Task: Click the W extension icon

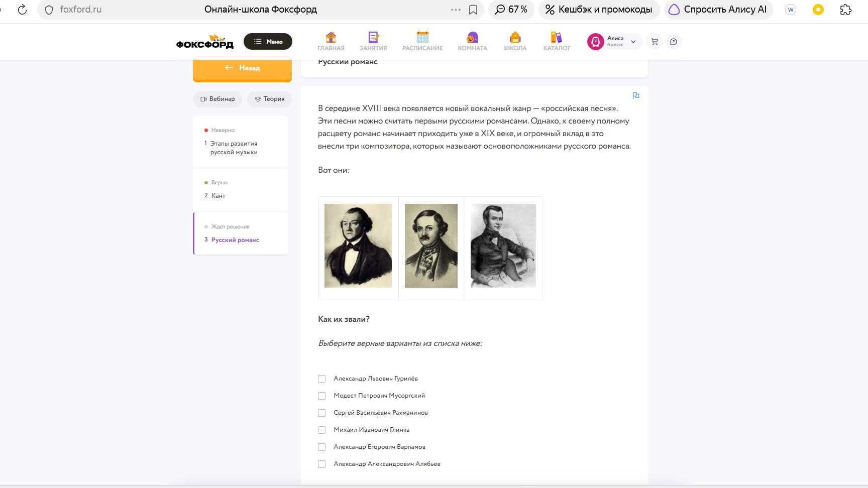Action: [791, 10]
